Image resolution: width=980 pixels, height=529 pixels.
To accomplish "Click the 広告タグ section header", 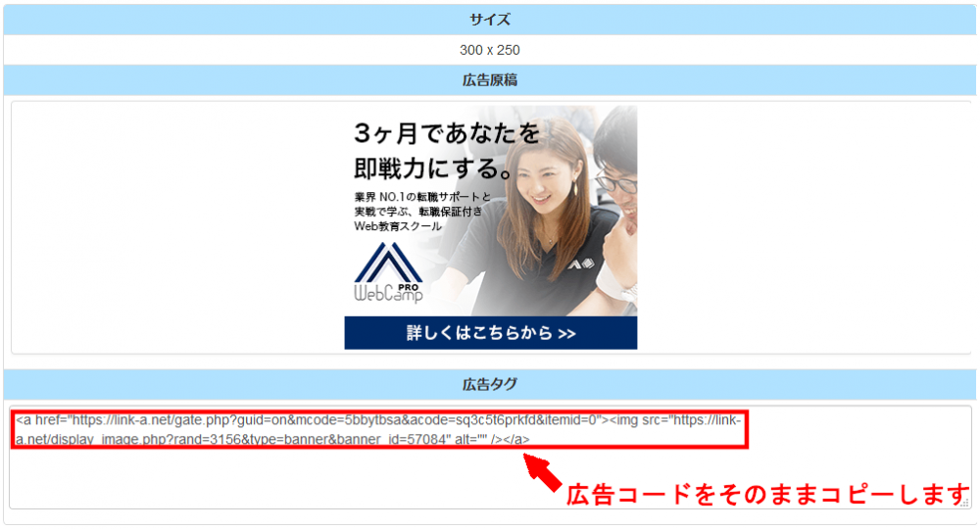I will (x=490, y=384).
